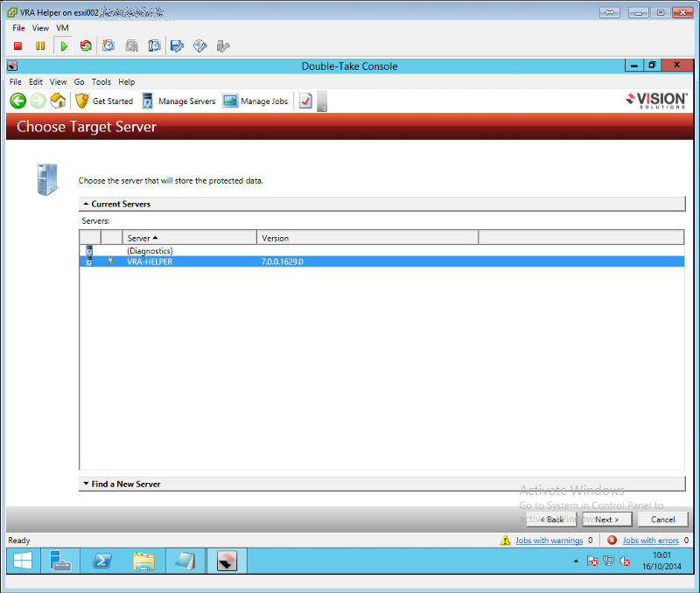Open the clock showing 10:01
This screenshot has height=593, width=700.
pyautogui.click(x=661, y=561)
